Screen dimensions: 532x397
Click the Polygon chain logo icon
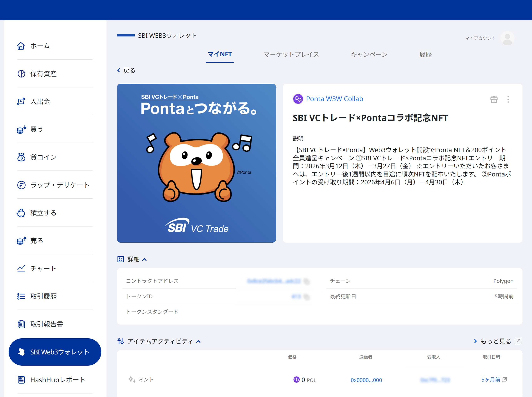point(298,99)
